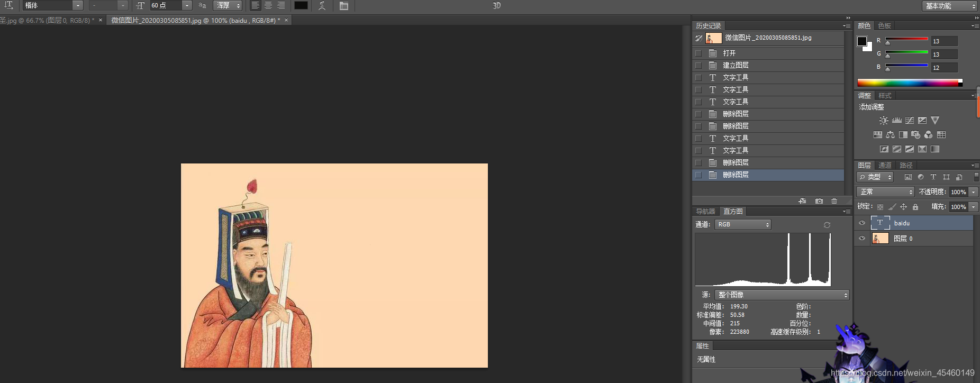Toggle character and paragraph panels icon
Viewport: 980px width, 383px height.
point(344,6)
